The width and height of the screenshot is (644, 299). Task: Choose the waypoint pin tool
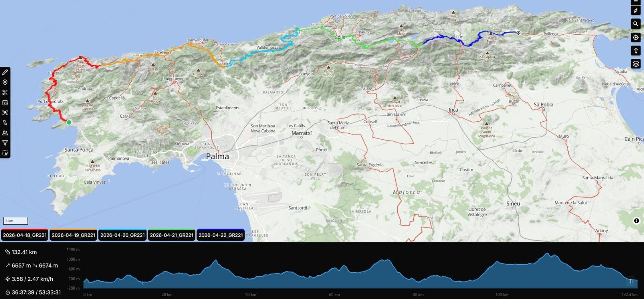[5, 83]
